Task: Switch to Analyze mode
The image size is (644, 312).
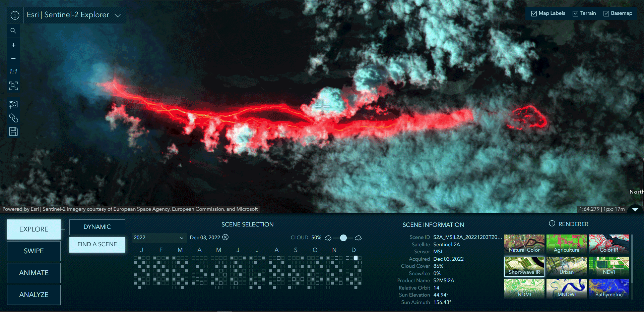Action: [x=34, y=295]
